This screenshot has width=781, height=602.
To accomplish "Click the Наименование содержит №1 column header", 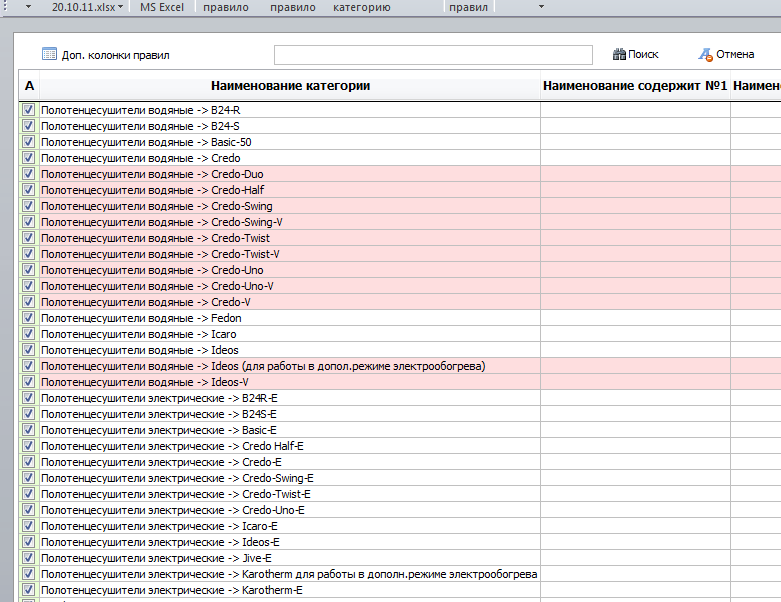I will (x=635, y=86).
